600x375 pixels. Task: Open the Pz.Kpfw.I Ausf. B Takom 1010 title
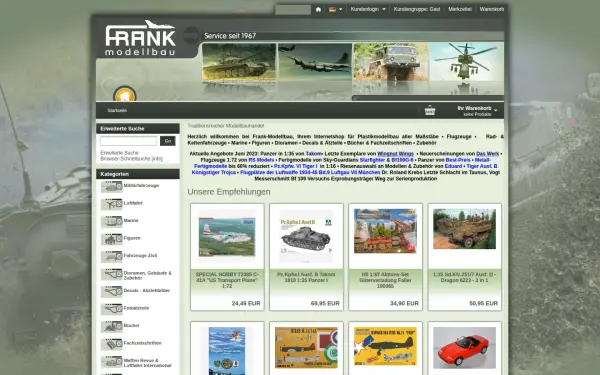306,277
